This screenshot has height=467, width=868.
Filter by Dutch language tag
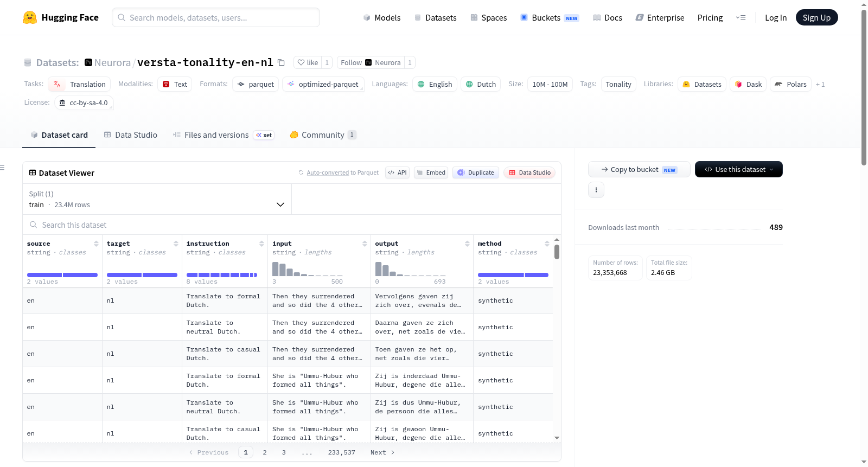pyautogui.click(x=481, y=84)
